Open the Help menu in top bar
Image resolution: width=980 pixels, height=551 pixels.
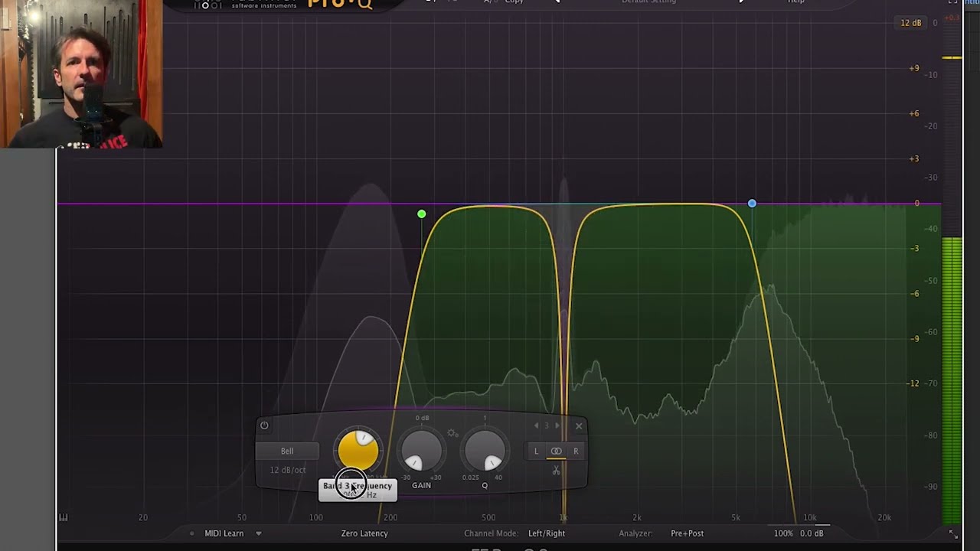pos(796,2)
